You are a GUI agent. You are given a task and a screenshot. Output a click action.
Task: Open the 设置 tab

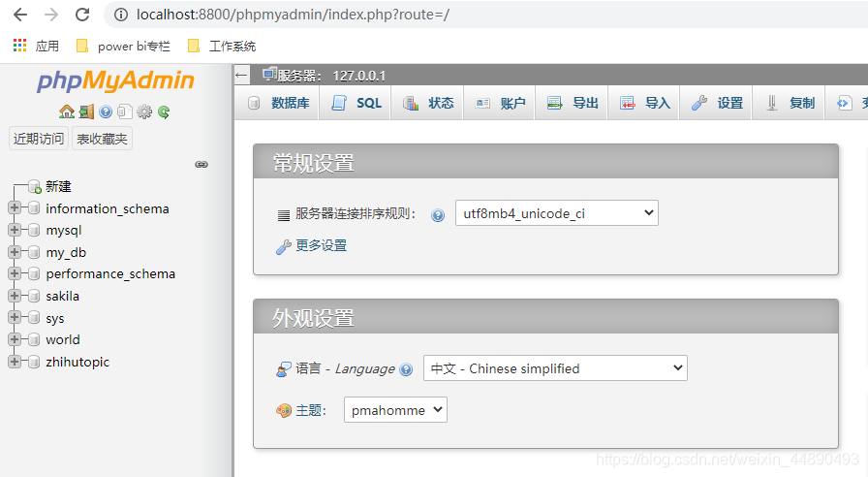tap(716, 103)
